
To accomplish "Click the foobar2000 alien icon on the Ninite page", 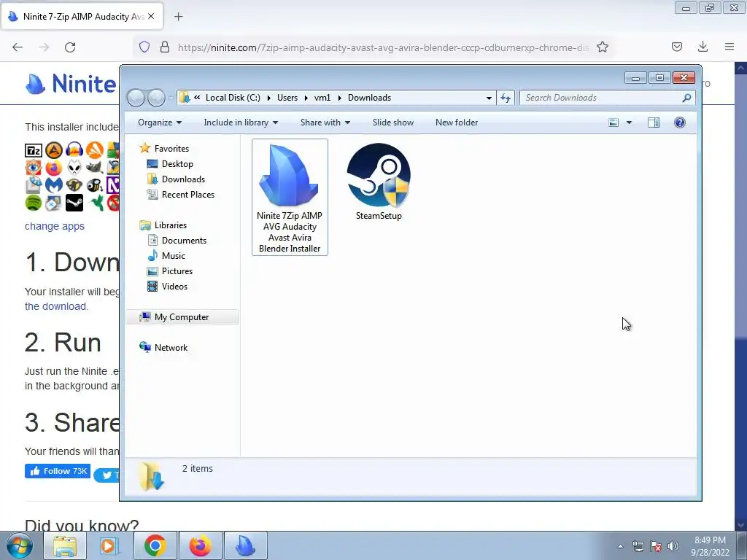I will (x=74, y=168).
